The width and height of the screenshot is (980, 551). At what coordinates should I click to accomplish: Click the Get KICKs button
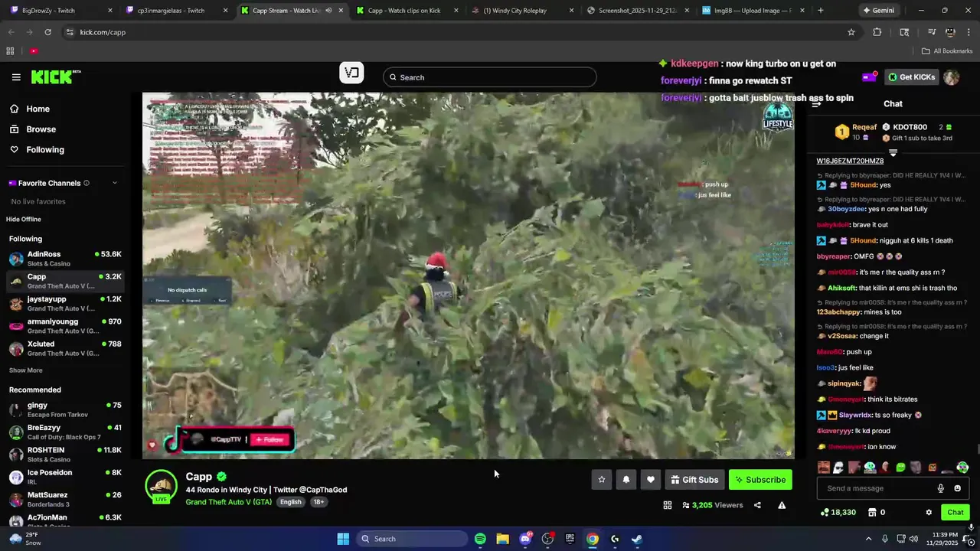(x=911, y=77)
